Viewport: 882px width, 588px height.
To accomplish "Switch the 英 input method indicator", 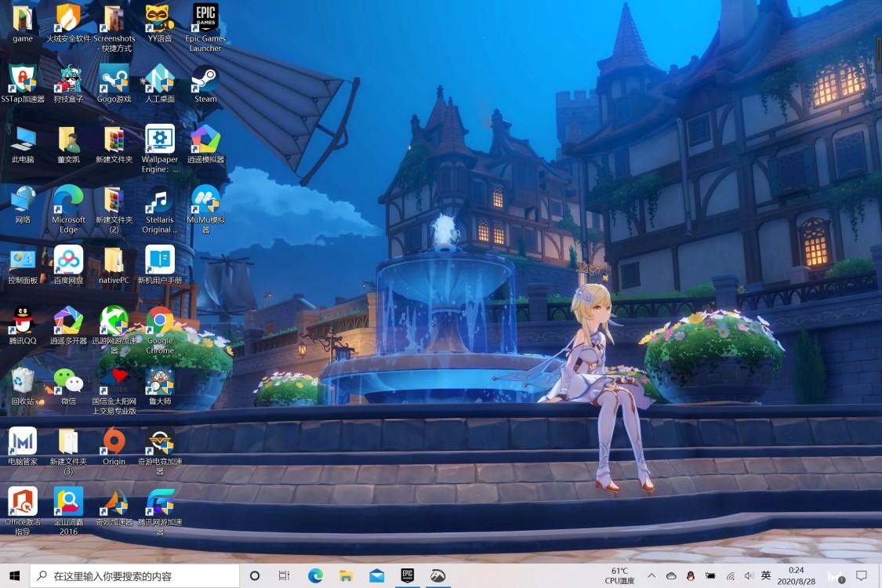I will pos(765,575).
